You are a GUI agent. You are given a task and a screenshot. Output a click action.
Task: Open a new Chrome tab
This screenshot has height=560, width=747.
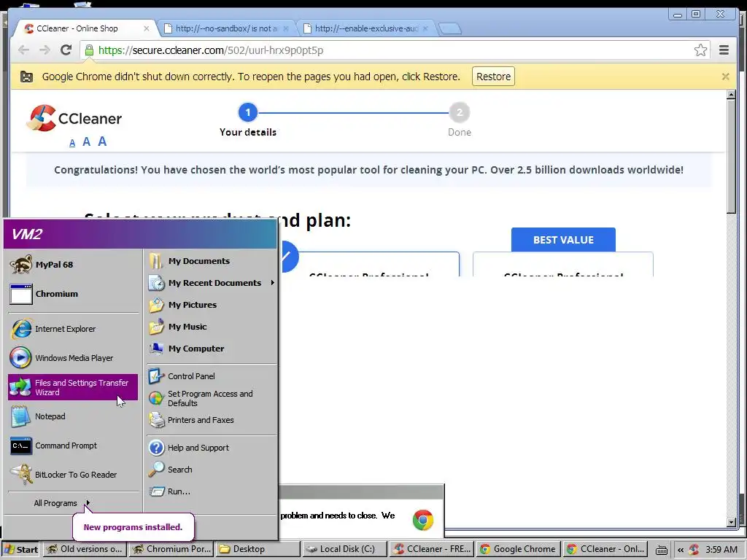[x=449, y=28]
